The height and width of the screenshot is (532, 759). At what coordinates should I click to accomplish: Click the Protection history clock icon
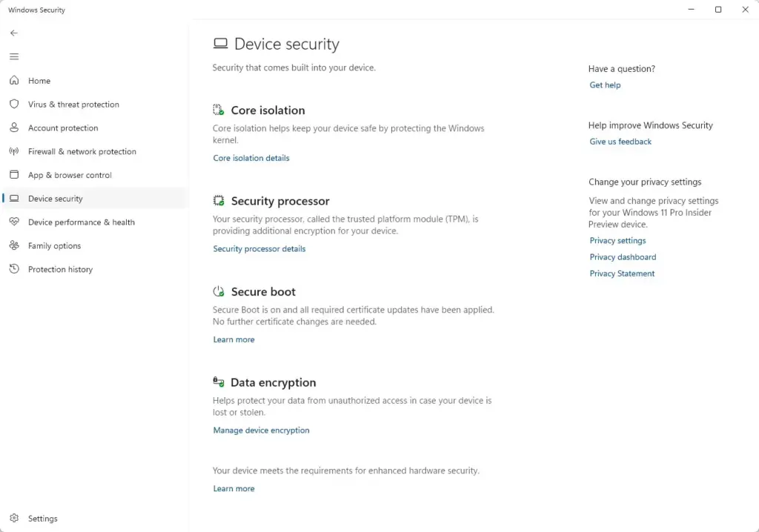click(x=14, y=269)
